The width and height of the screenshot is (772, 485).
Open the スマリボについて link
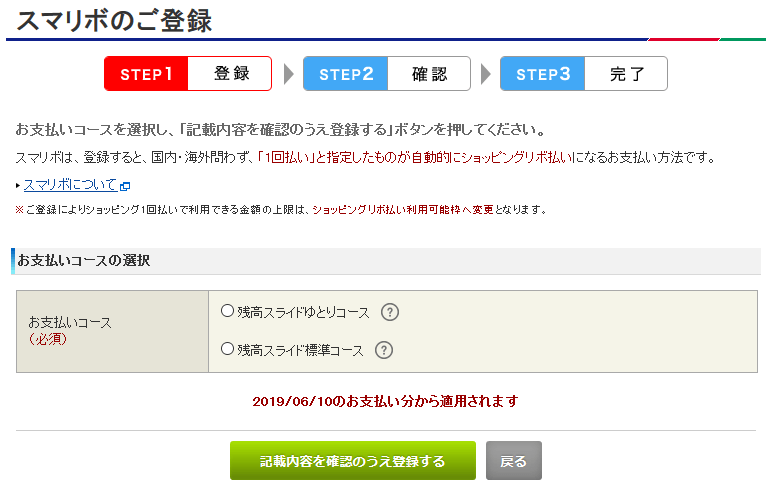70,185
